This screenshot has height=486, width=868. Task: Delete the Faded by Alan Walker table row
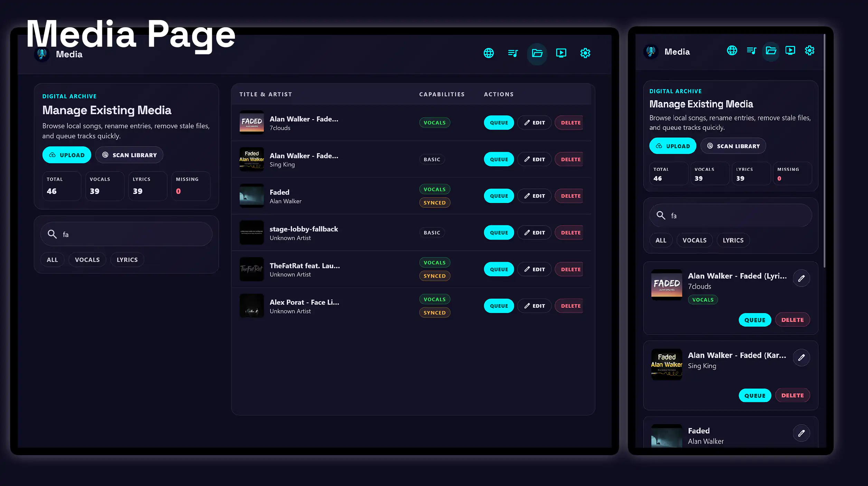pos(569,196)
